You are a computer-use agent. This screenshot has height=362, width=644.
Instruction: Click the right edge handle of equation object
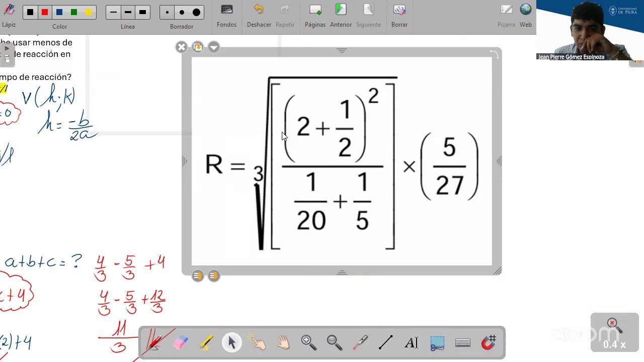[499, 161]
